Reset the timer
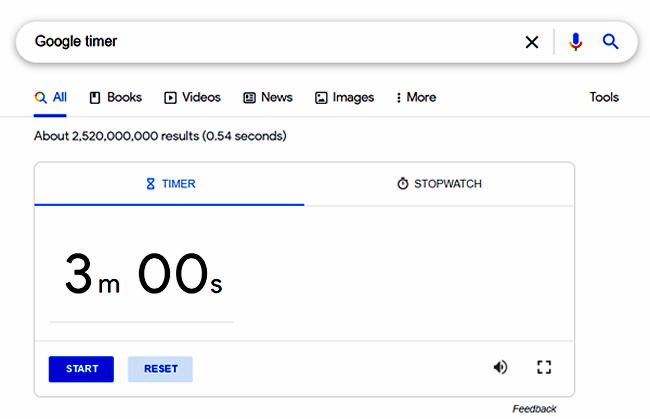The height and width of the screenshot is (419, 650). tap(160, 369)
